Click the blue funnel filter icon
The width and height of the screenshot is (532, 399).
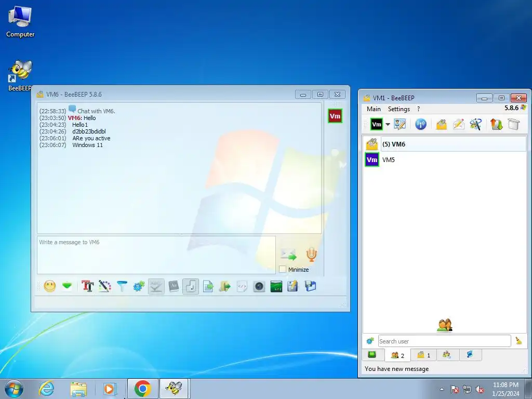pyautogui.click(x=122, y=286)
